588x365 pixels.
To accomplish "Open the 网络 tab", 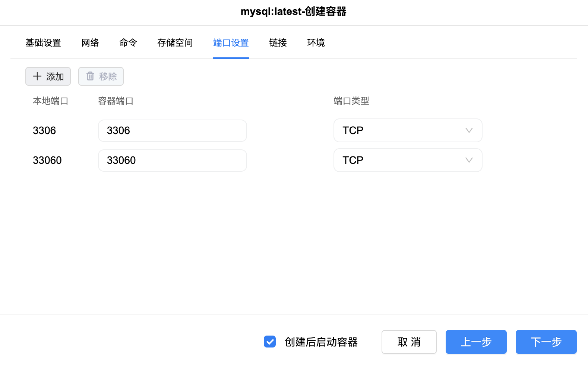I will [90, 43].
